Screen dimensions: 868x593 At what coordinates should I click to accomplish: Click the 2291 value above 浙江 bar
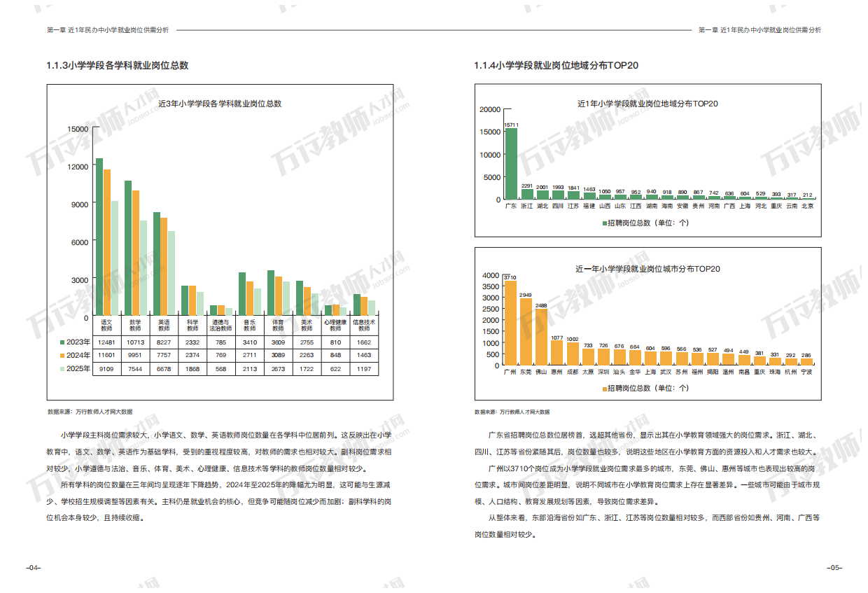[527, 186]
